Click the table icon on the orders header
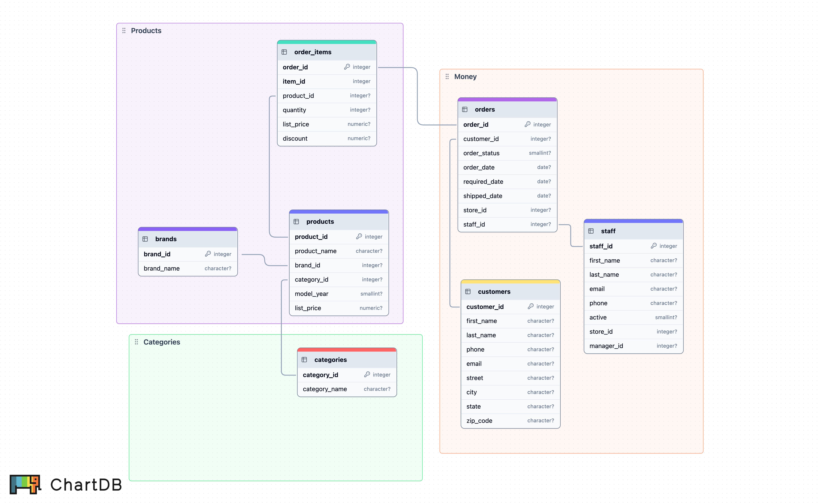Viewport: 820px width, 504px height. tap(465, 109)
